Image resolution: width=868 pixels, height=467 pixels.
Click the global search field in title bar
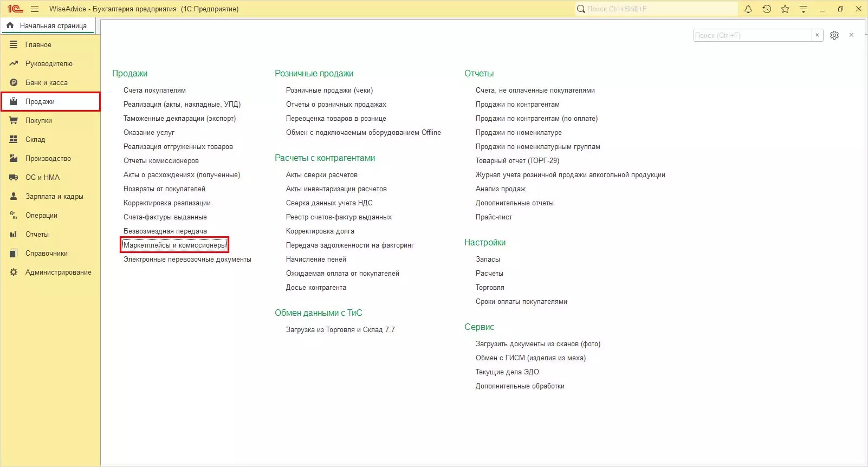click(657, 9)
